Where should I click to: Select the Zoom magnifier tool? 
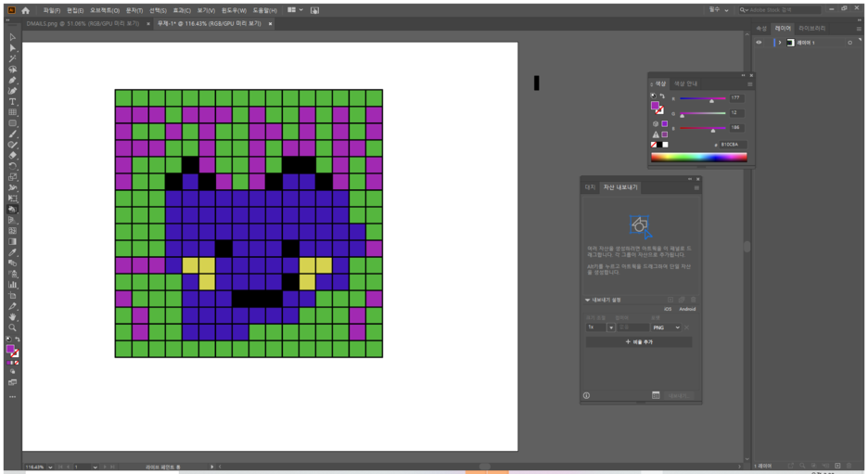(x=12, y=327)
